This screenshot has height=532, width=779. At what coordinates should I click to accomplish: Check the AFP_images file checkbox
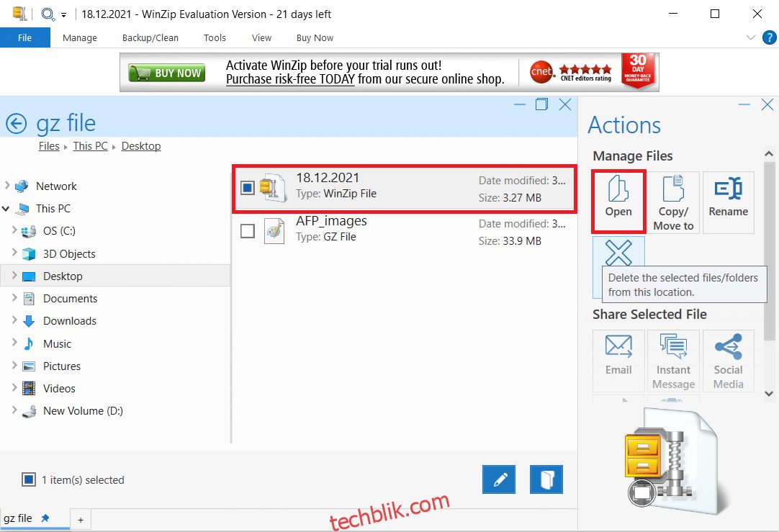coord(248,231)
